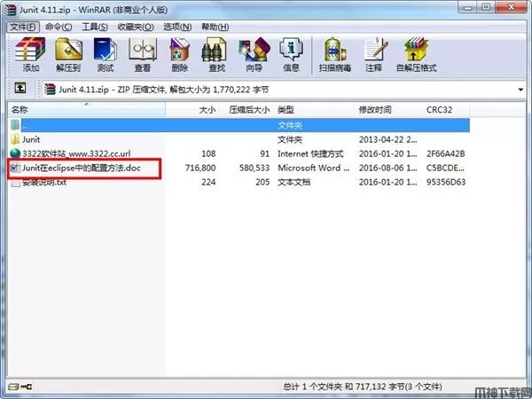This screenshot has height=399, width=532.
Task: Click type cell 文本文档
Action: 293,182
